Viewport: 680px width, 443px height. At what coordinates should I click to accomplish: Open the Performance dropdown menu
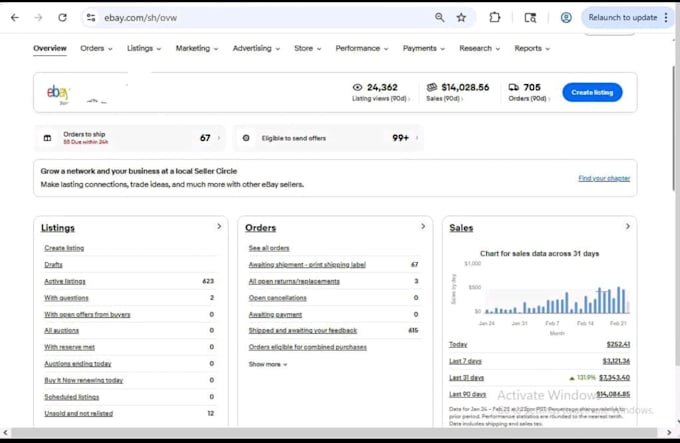point(362,48)
